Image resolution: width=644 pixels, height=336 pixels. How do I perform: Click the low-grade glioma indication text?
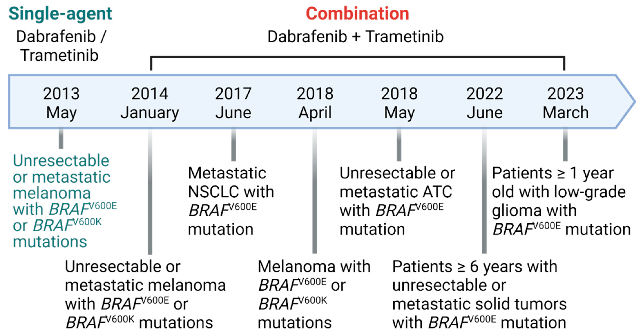click(x=561, y=201)
